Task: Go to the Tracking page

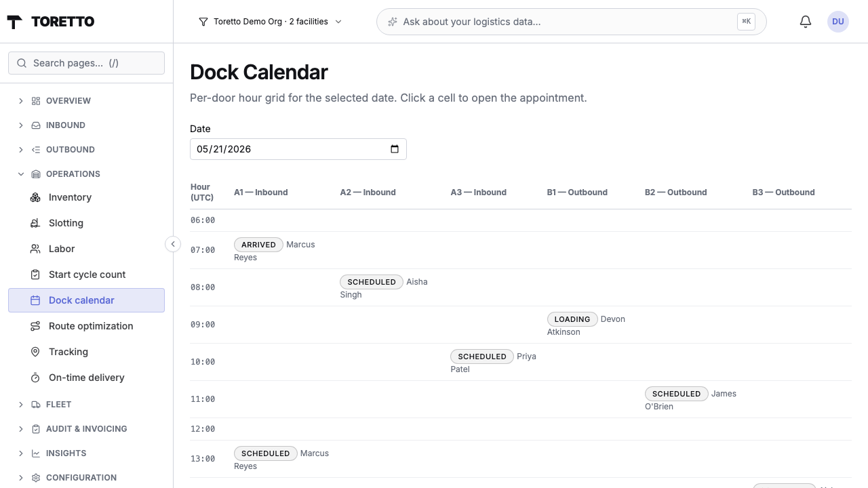Action: point(86,352)
